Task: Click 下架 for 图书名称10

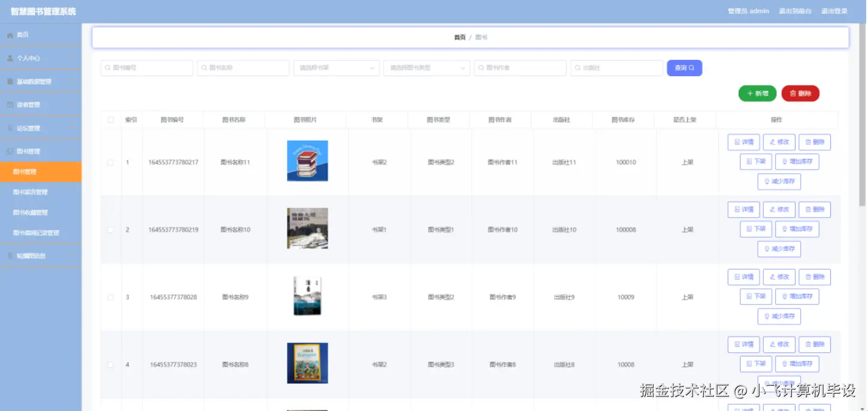Action: [x=755, y=229]
